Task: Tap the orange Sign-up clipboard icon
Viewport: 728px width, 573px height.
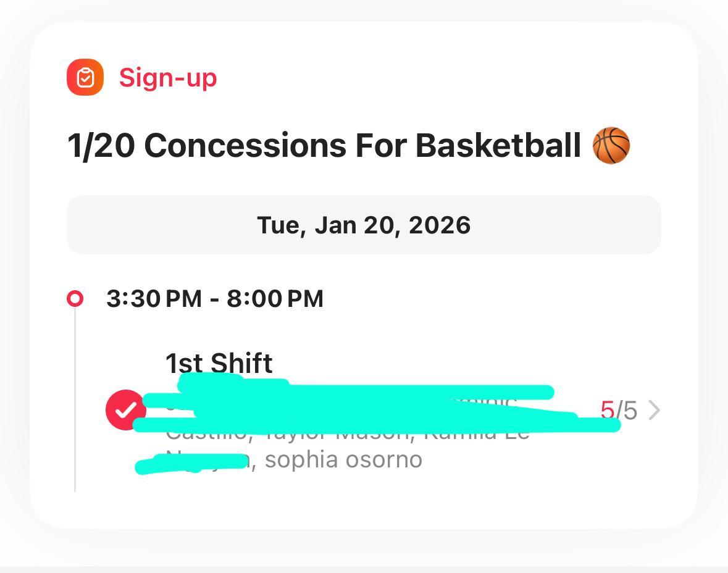Action: click(x=85, y=78)
